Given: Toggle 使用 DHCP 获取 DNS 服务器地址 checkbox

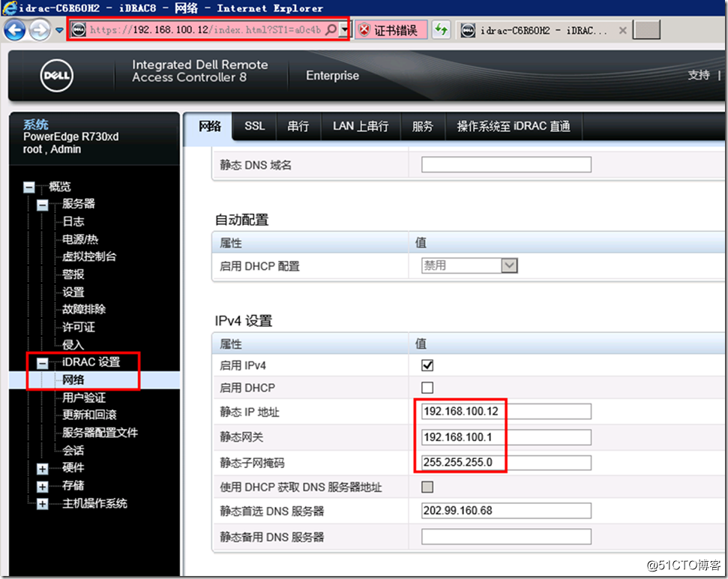Looking at the screenshot, I should tap(428, 487).
